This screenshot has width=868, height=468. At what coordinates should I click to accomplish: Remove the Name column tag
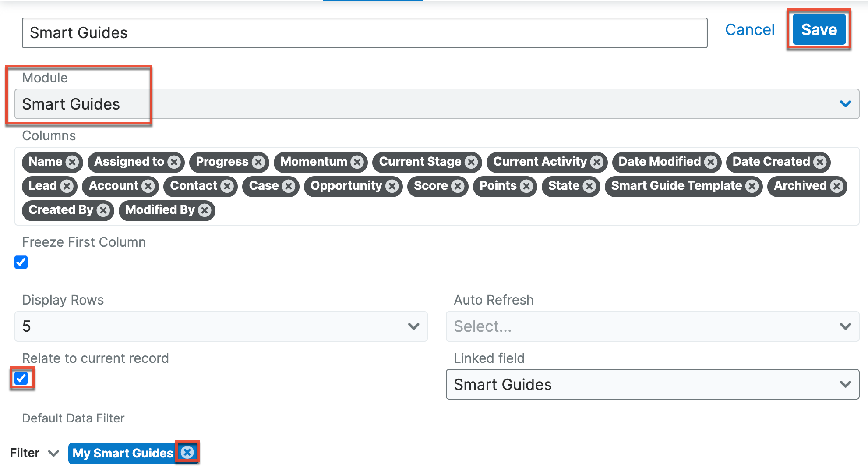72,162
